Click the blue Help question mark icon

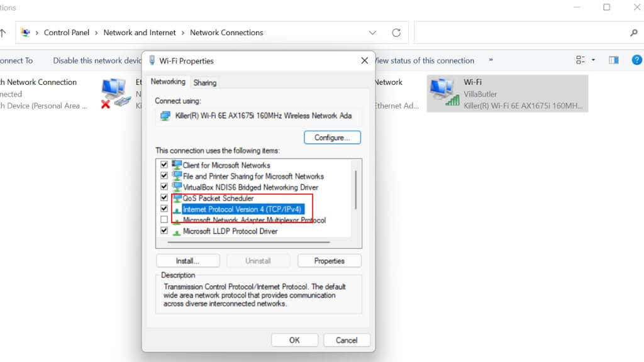pyautogui.click(x=636, y=60)
